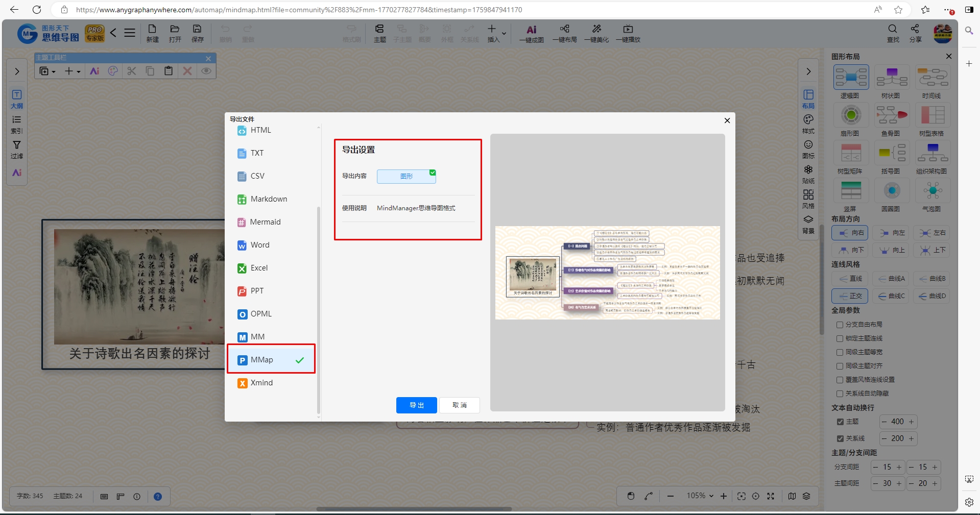980x515 pixels.
Task: Enable 同级主题对齐 checkbox
Action: click(x=840, y=366)
